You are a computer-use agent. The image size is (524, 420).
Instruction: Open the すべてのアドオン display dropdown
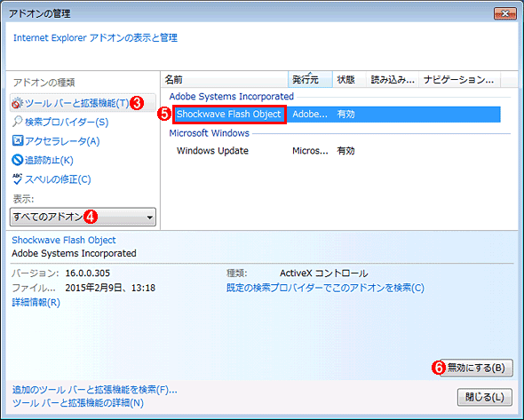click(x=83, y=218)
